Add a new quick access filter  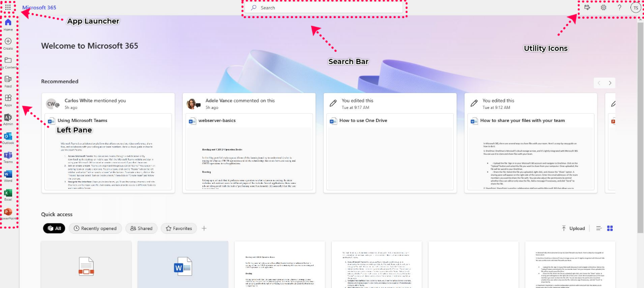click(x=204, y=228)
